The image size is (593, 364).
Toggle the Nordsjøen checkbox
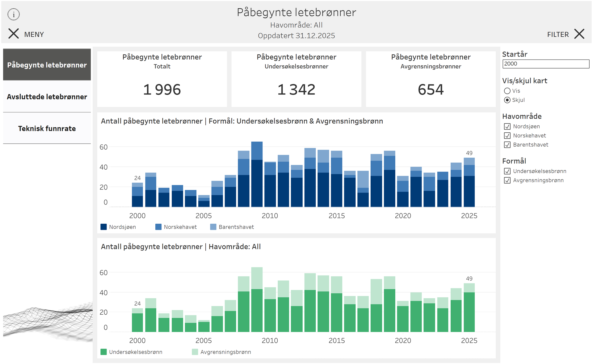click(507, 126)
